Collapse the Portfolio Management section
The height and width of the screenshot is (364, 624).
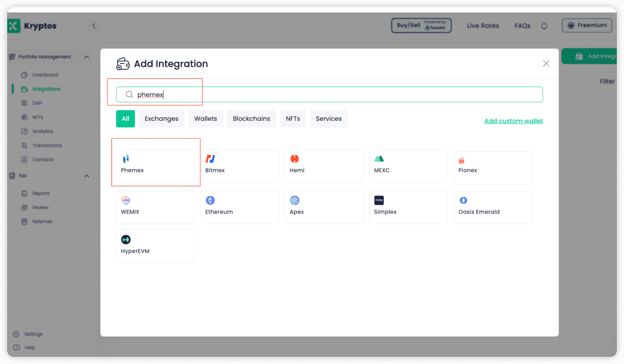click(x=87, y=57)
